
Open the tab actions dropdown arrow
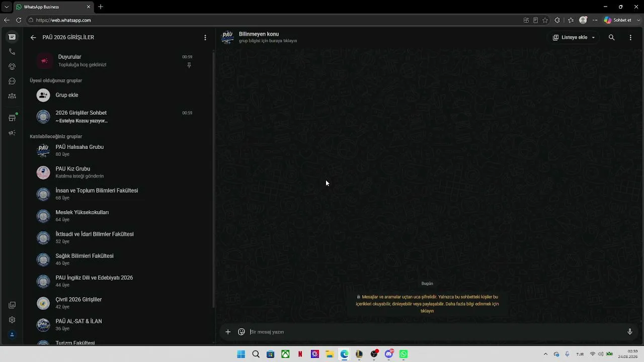pyautogui.click(x=7, y=7)
